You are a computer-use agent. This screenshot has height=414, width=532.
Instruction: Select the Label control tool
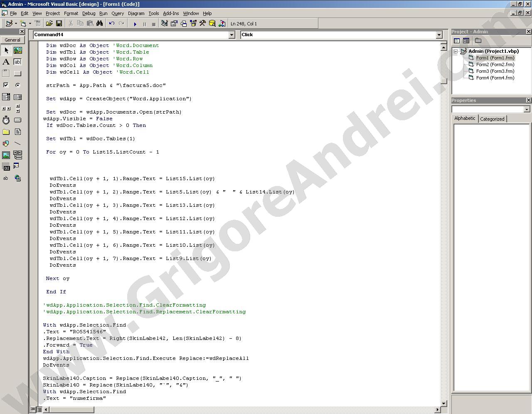pyautogui.click(x=6, y=62)
